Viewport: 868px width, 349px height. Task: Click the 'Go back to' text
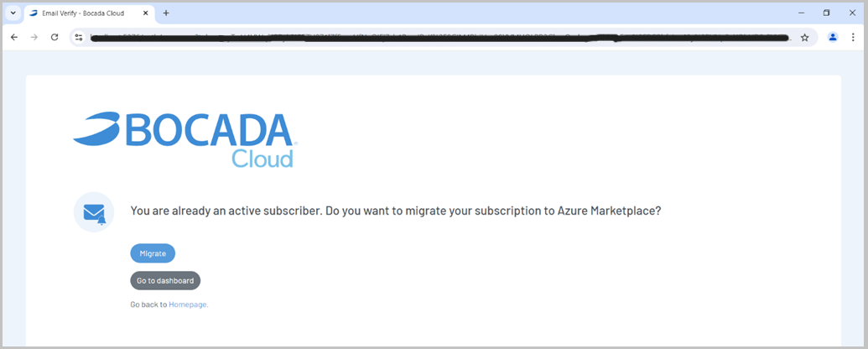click(x=149, y=305)
